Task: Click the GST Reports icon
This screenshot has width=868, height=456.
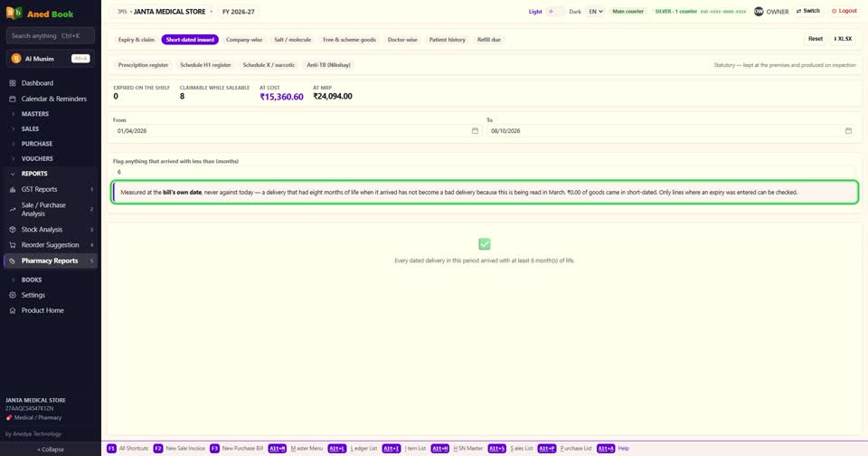Action: [12, 189]
